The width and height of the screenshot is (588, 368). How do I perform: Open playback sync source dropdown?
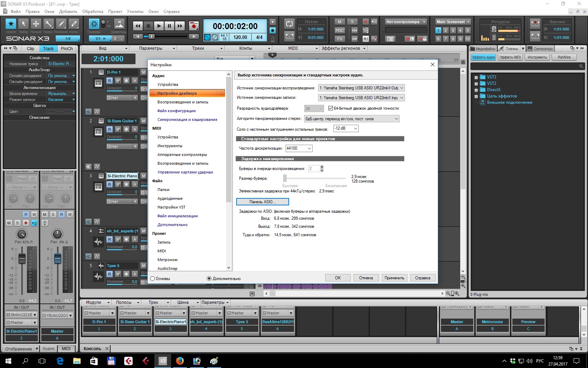(x=362, y=88)
